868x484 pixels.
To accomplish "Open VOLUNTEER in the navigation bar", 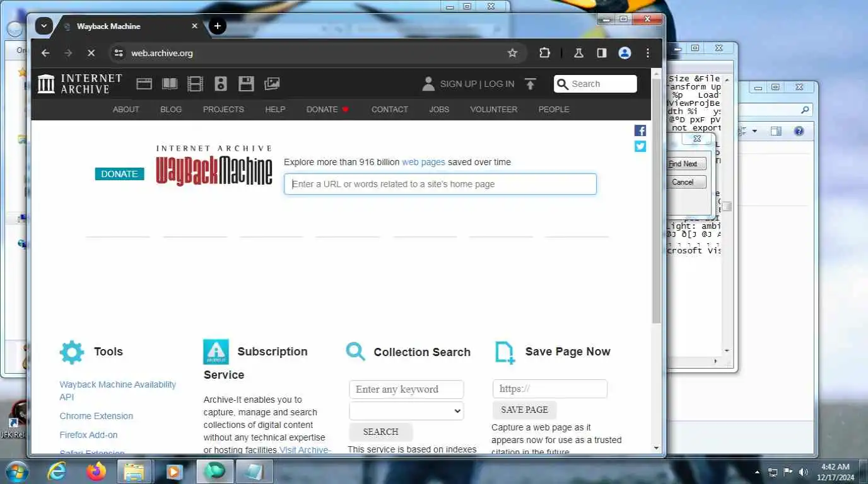I will tap(493, 109).
